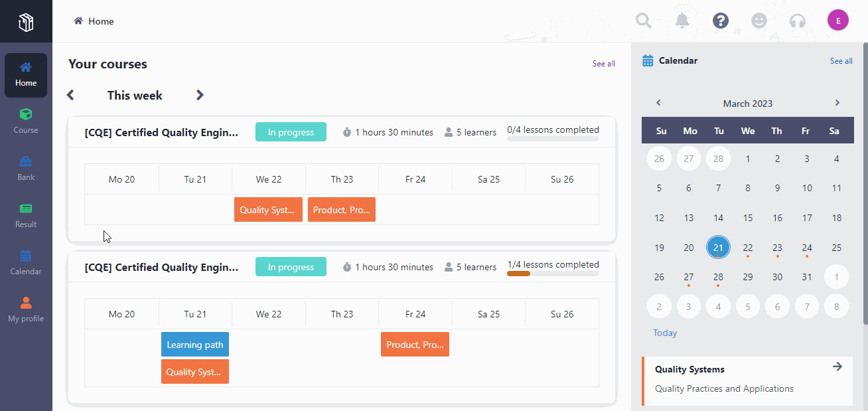
Task: Click the help question mark icon
Action: [720, 21]
